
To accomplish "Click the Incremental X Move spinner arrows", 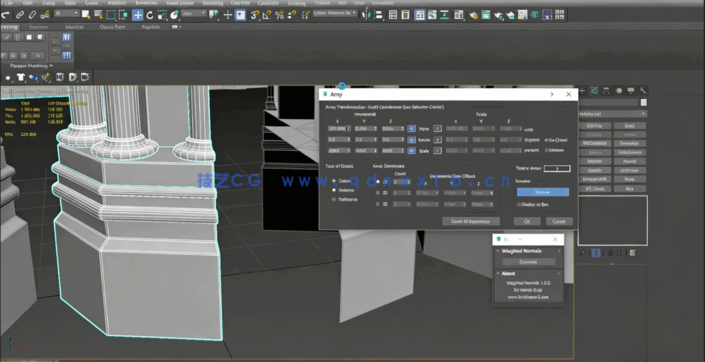I will point(349,129).
